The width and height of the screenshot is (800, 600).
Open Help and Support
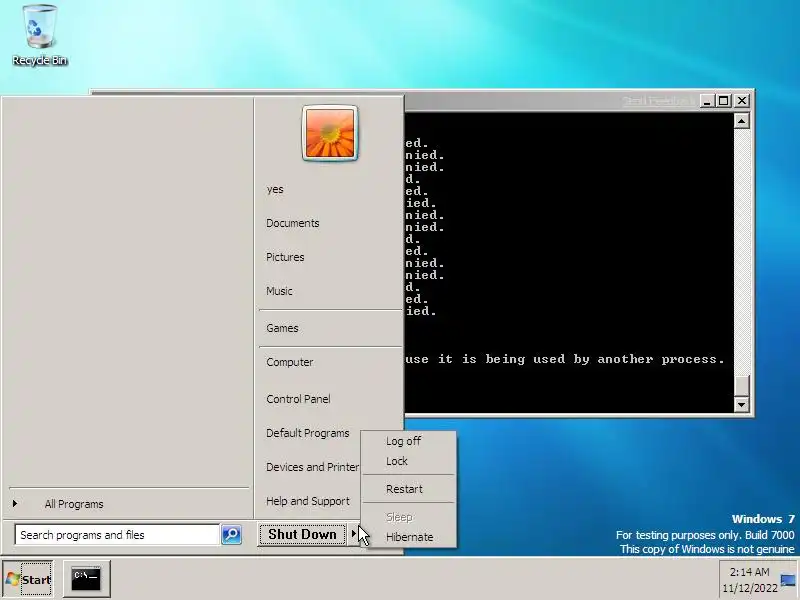(308, 501)
